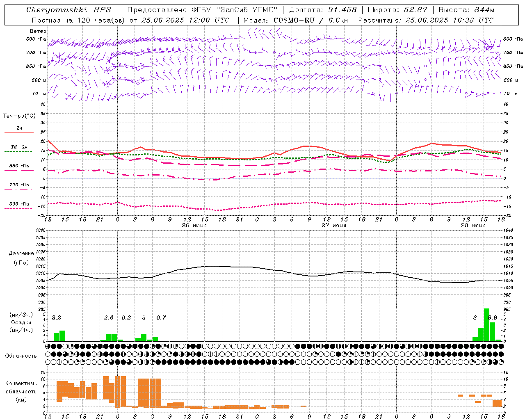The image size is (525, 420).
Task: Click the Давление pressure panel label
Action: pyautogui.click(x=21, y=253)
